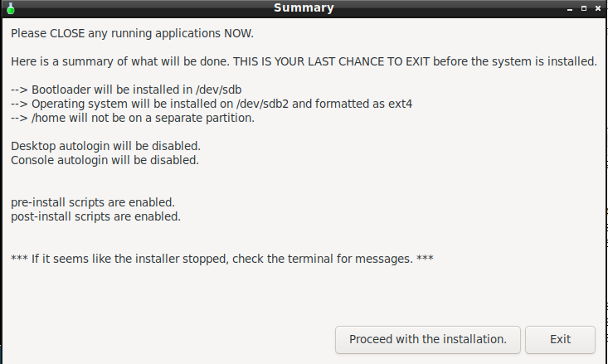The image size is (608, 364).
Task: Click the 'LAST CHANCE TO EXIT' warning line
Action: 304,61
